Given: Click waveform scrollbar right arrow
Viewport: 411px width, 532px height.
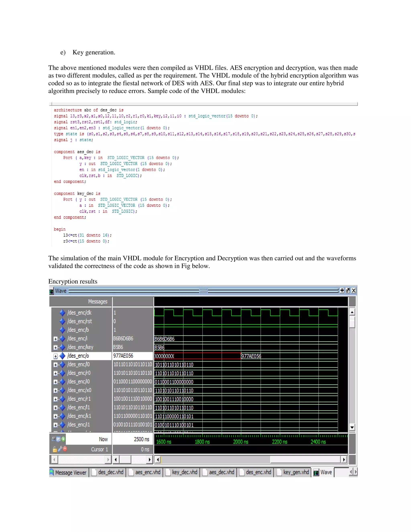Looking at the screenshot, I should (x=344, y=460).
